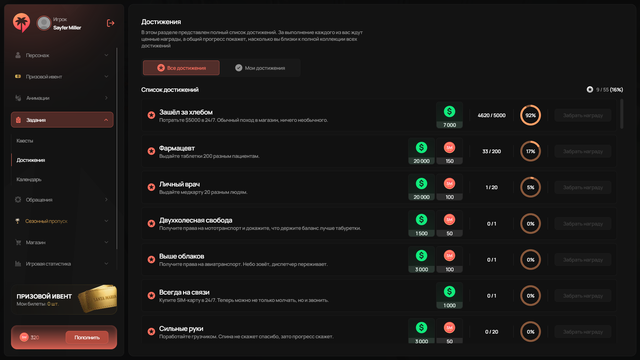
Task: Click the Сезонный пропуск trophy icon
Action: [x=18, y=221]
